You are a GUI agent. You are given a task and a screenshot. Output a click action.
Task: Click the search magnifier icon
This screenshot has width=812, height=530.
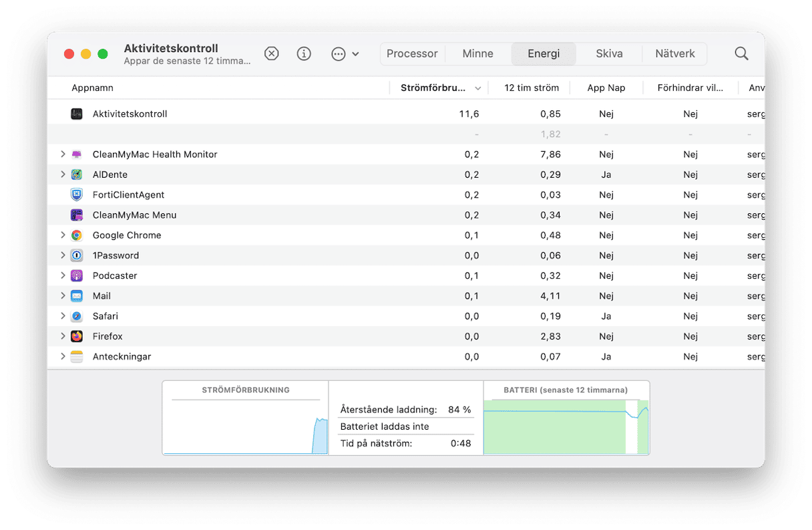pyautogui.click(x=741, y=54)
